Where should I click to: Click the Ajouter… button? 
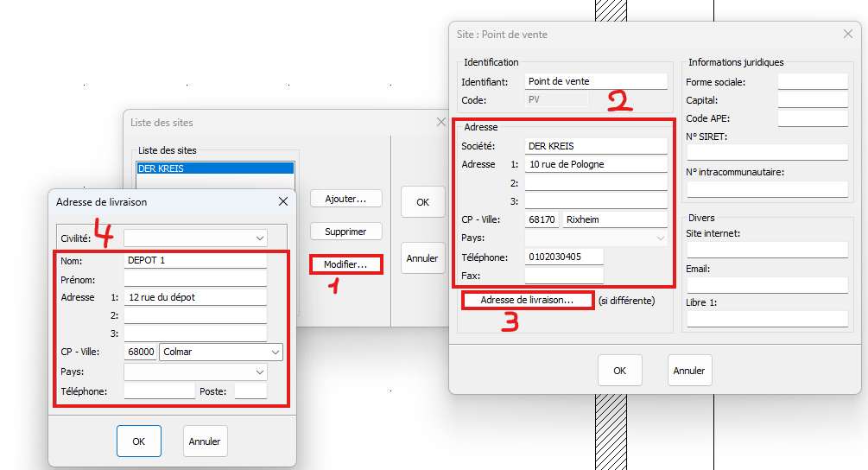[x=345, y=199]
